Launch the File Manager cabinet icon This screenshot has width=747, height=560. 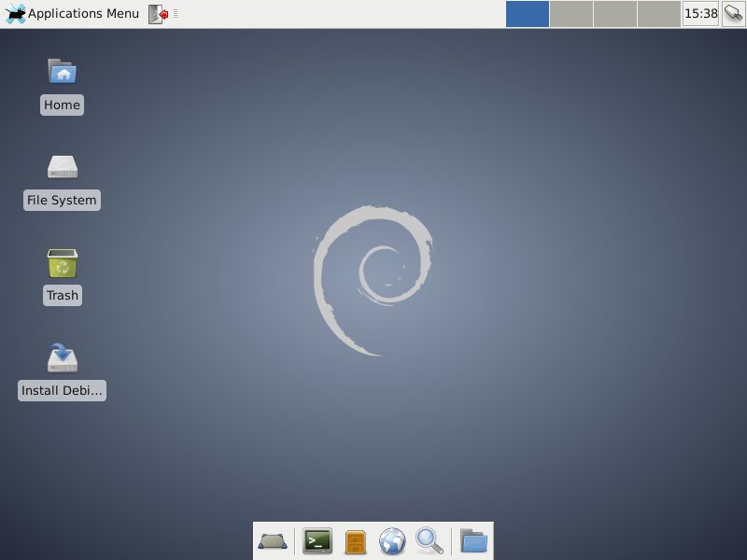coord(356,541)
